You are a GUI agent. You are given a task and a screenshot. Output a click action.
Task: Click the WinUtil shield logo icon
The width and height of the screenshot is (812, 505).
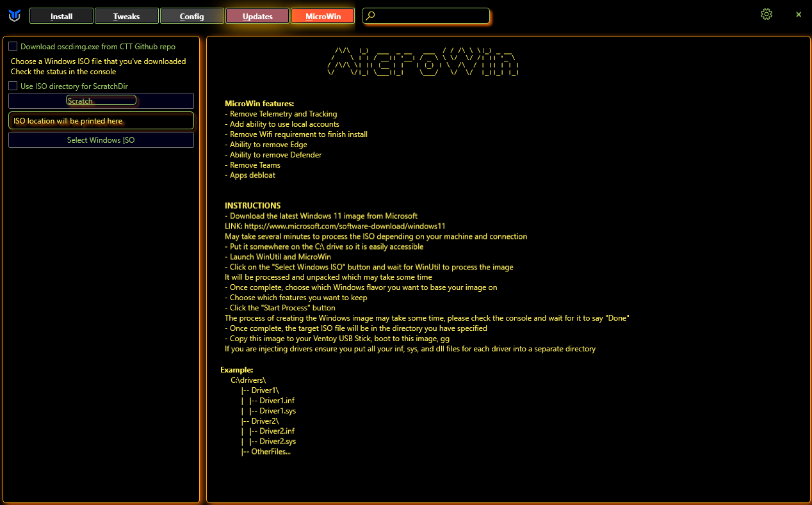14,15
